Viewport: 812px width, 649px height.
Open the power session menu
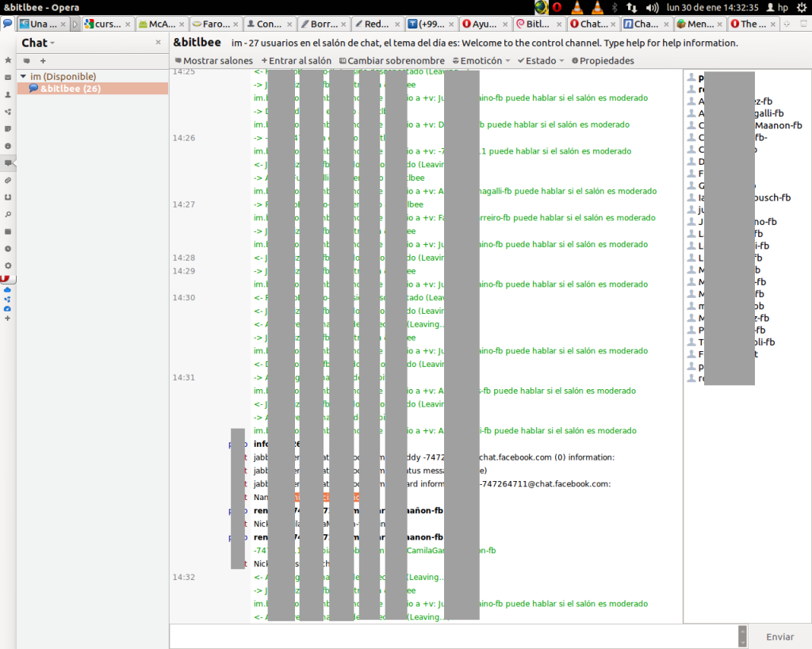pyautogui.click(x=802, y=7)
